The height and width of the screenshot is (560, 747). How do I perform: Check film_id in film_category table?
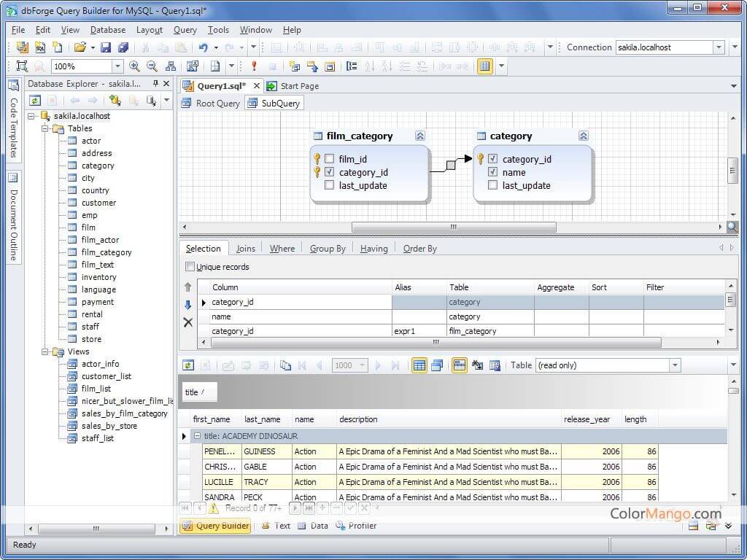point(329,159)
